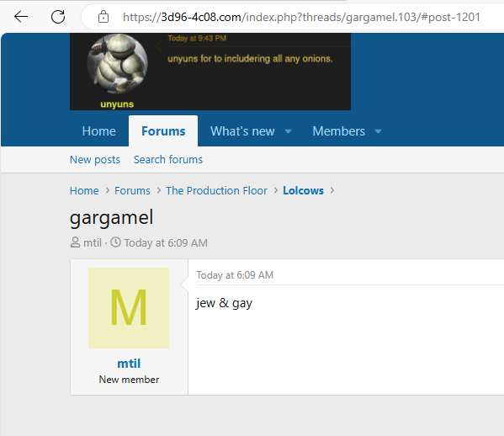The image size is (504, 436).
Task: Go to The Production Floor breadcrumb
Action: point(216,191)
